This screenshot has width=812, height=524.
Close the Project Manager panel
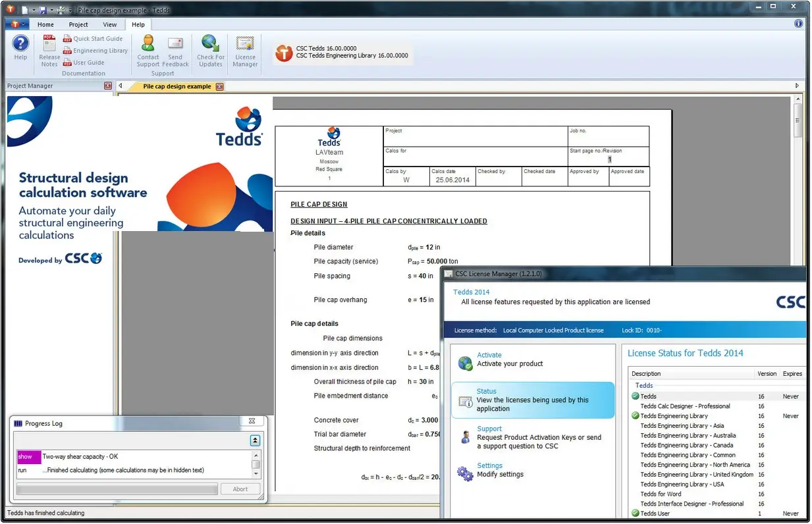click(x=108, y=86)
